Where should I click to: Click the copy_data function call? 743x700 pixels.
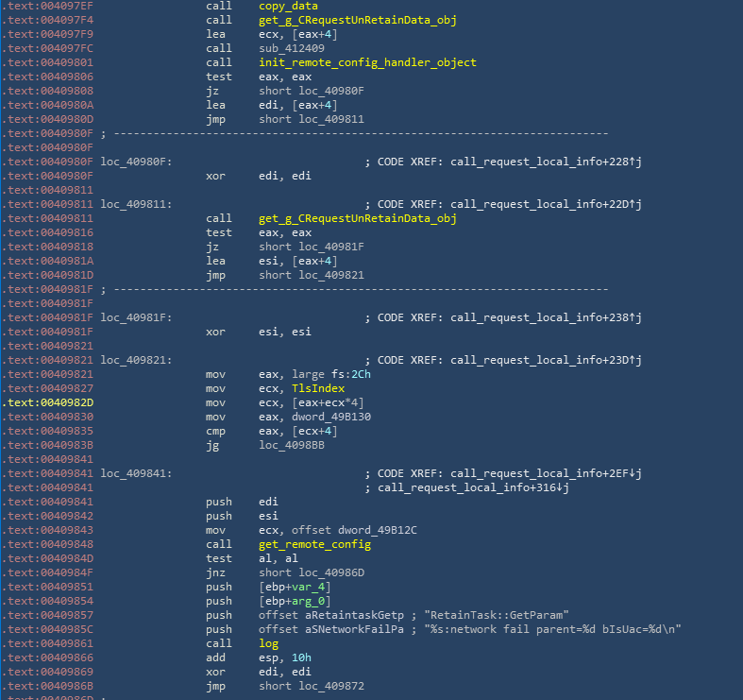pyautogui.click(x=288, y=6)
